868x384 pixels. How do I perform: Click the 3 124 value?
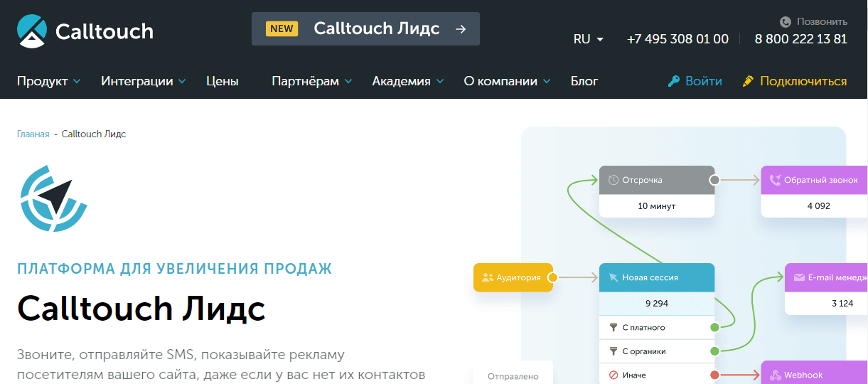(842, 304)
